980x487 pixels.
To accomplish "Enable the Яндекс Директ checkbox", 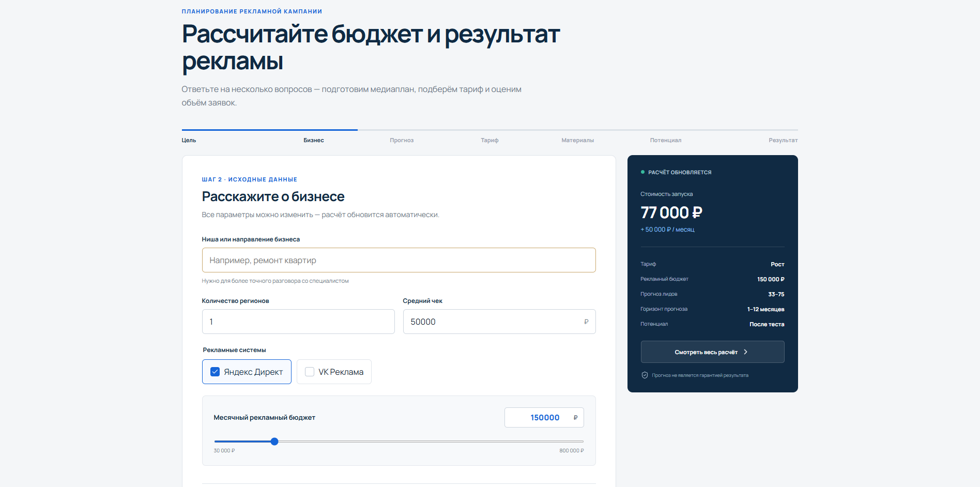I will pyautogui.click(x=215, y=372).
